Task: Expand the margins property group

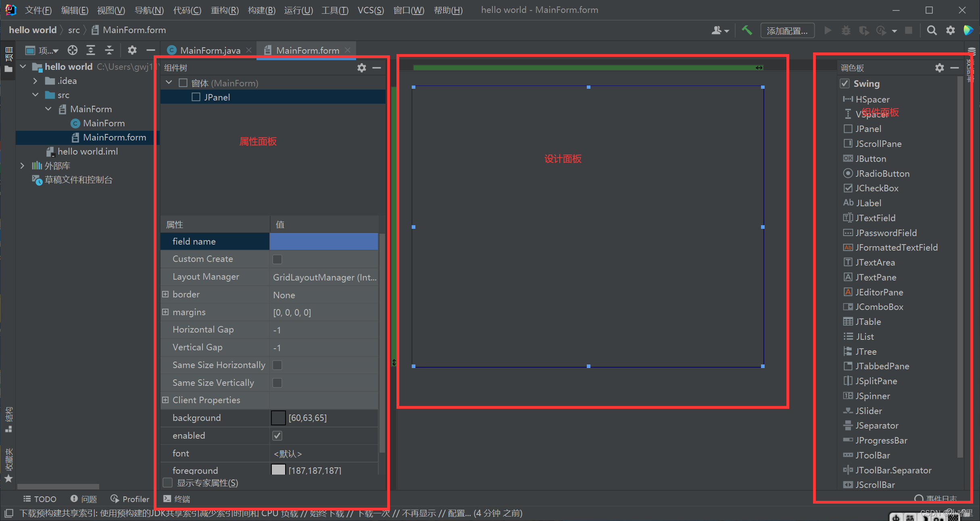Action: (165, 312)
